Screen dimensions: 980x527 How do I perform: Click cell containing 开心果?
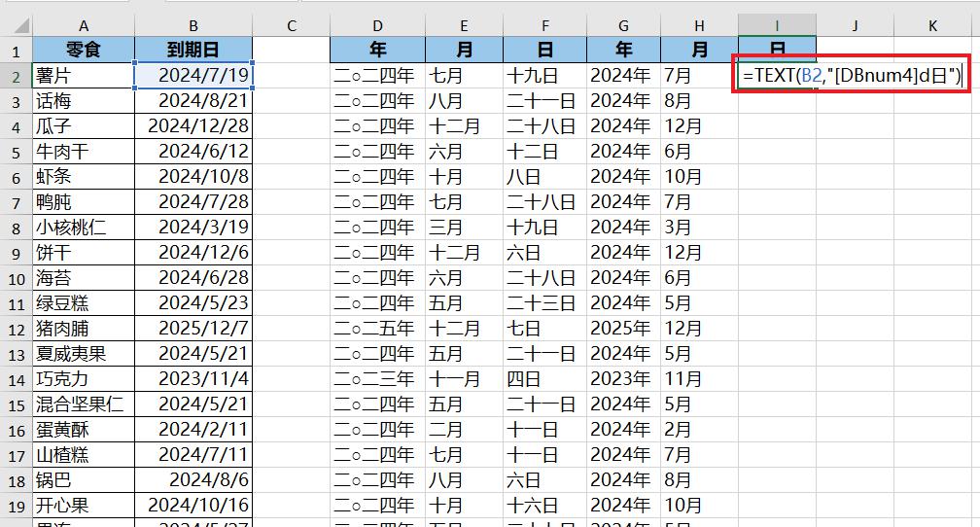coord(84,506)
